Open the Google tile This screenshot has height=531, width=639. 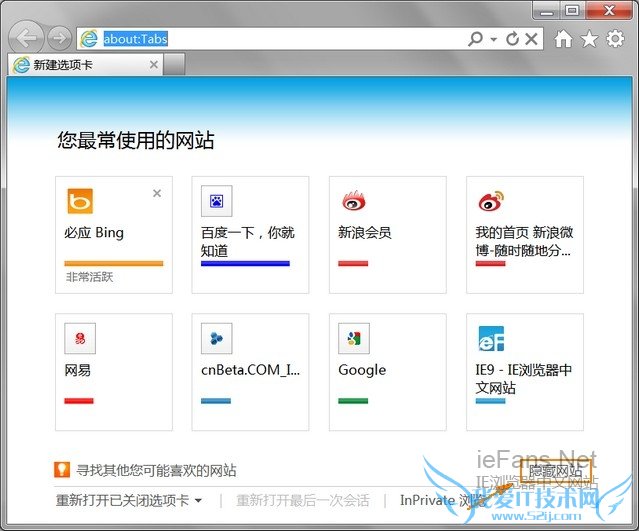[x=388, y=372]
